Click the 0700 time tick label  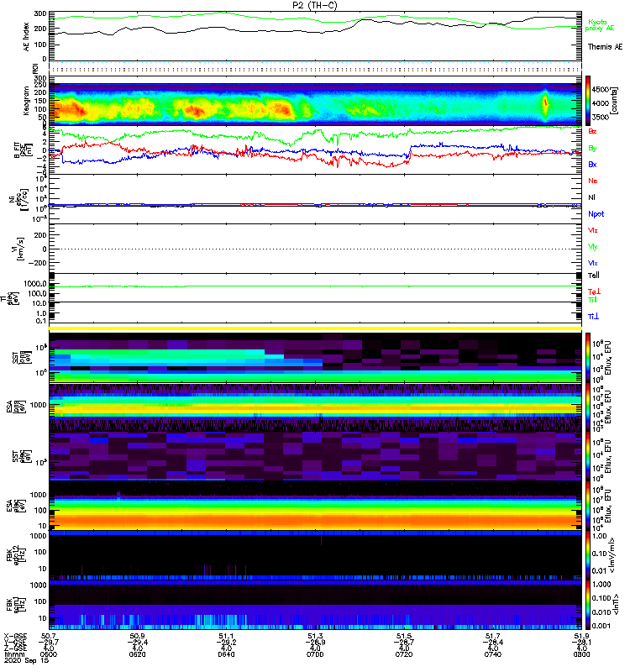pyautogui.click(x=315, y=654)
